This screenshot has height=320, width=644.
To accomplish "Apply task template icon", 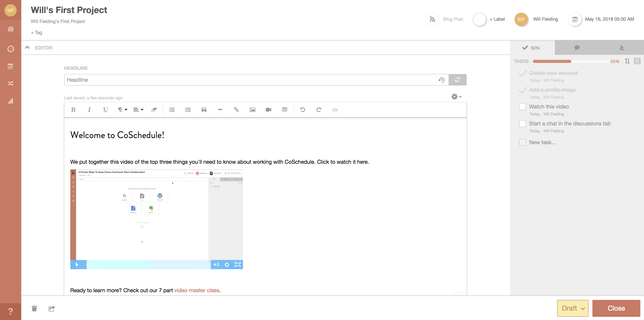I will pos(637,61).
